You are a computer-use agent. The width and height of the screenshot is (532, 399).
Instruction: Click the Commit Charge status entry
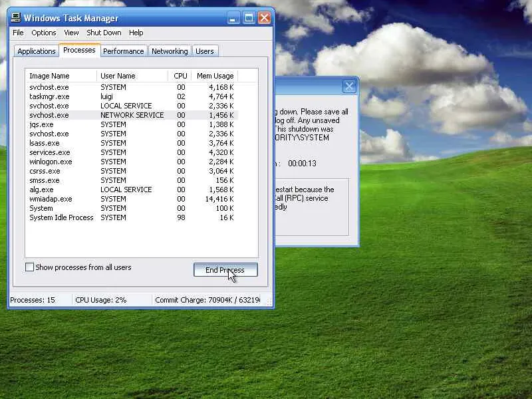(x=207, y=300)
